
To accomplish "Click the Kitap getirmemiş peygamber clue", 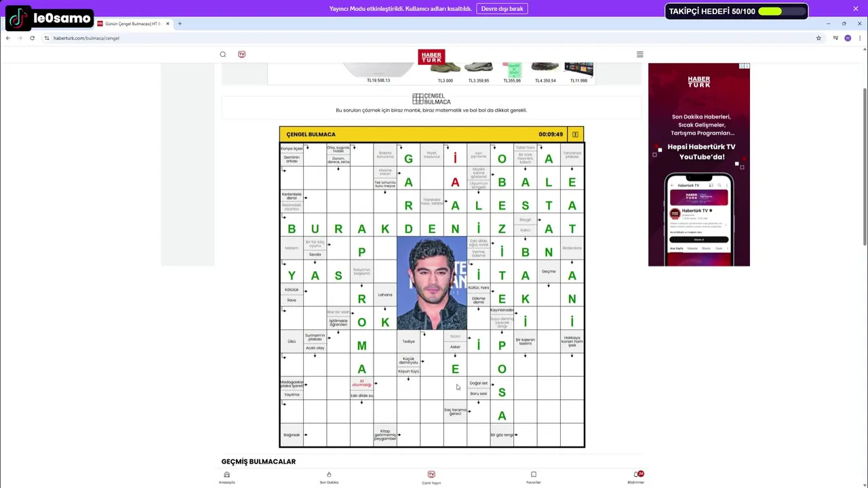I will [384, 435].
